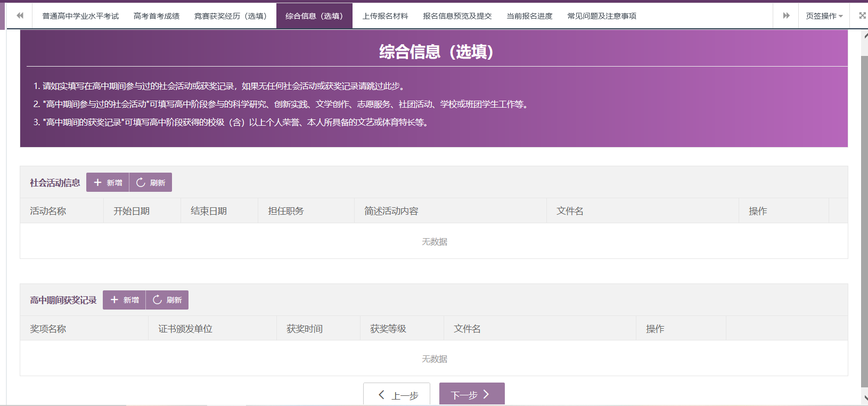Image resolution: width=868 pixels, height=406 pixels.
Task: Switch to 普通高中学业水平考试 tab
Action: pyautogui.click(x=80, y=16)
